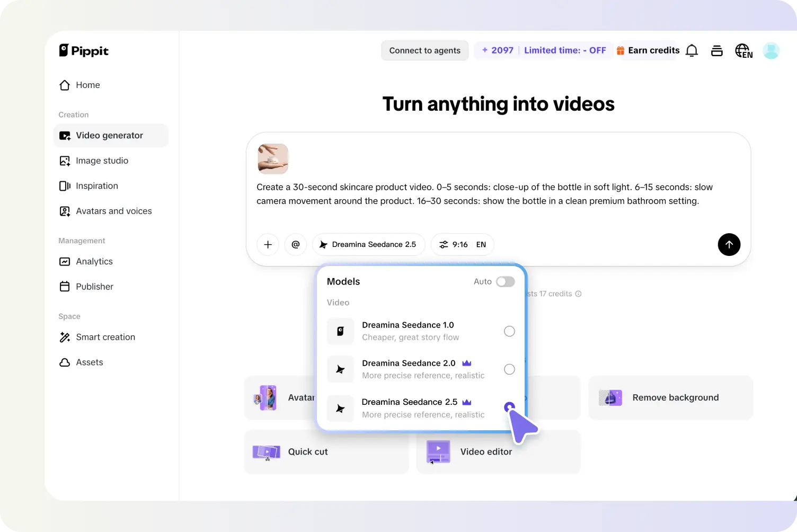The width and height of the screenshot is (797, 532).
Task: Click the Pippit logo
Action: pos(84,50)
